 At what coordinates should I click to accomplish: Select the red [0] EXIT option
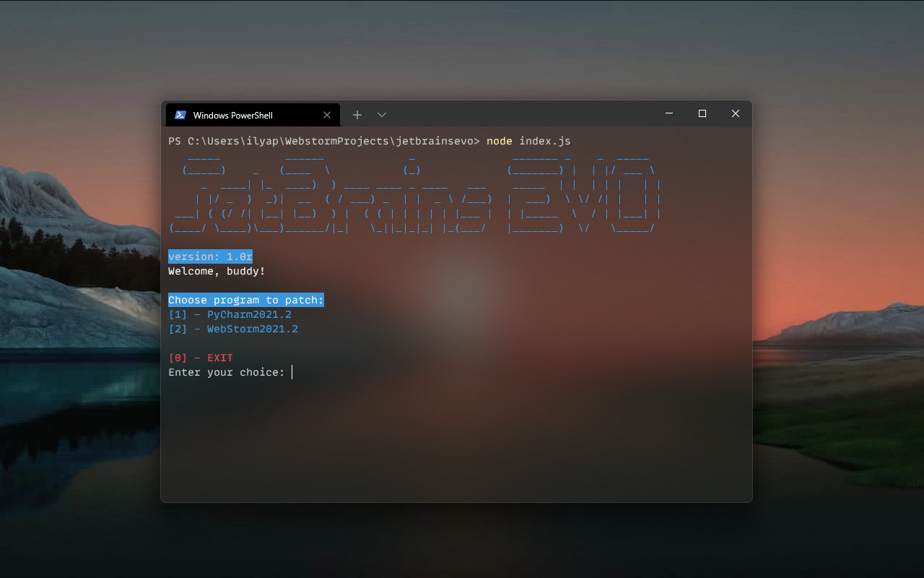[x=200, y=358]
